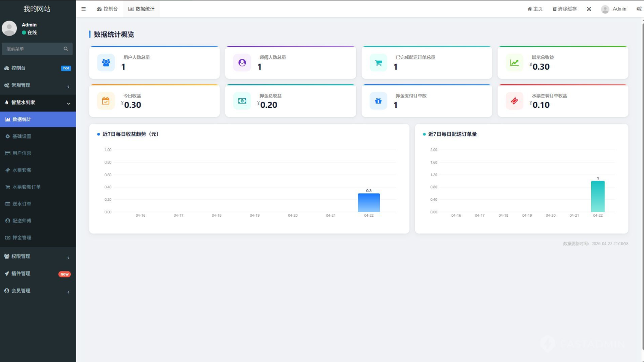Click the 展示总收益 chart line icon
Screen dimensions: 644x362
[x=514, y=62]
